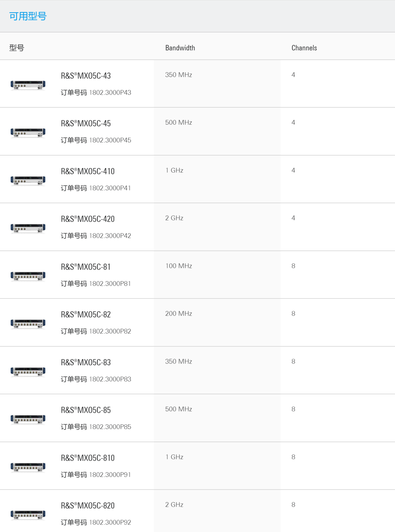This screenshot has height=532, width=395.
Task: Click the Bandwidth column header
Action: pyautogui.click(x=180, y=48)
